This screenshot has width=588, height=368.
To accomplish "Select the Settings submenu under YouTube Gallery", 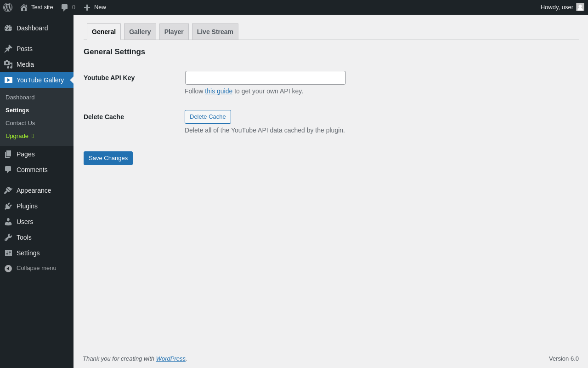I will tap(17, 110).
